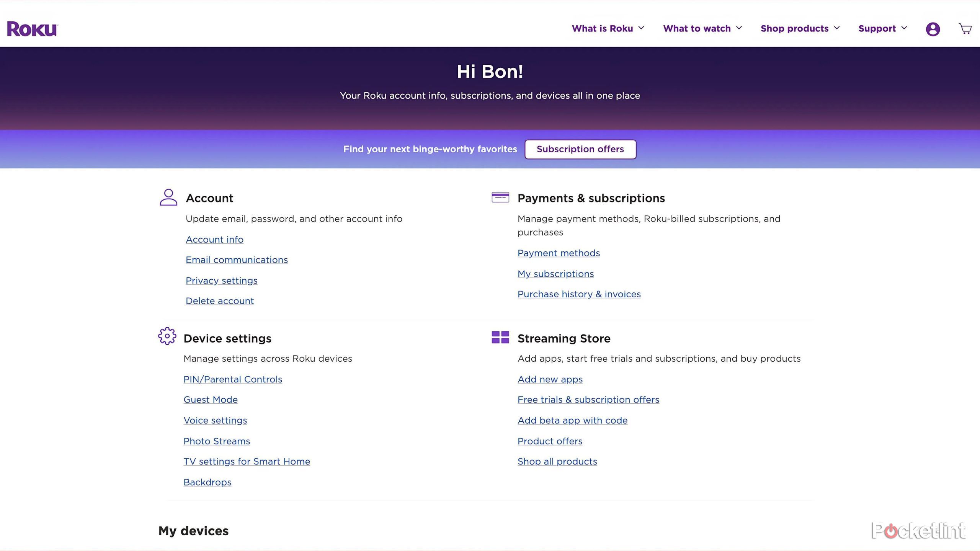This screenshot has width=980, height=551.
Task: Select the Delete account link
Action: point(219,301)
